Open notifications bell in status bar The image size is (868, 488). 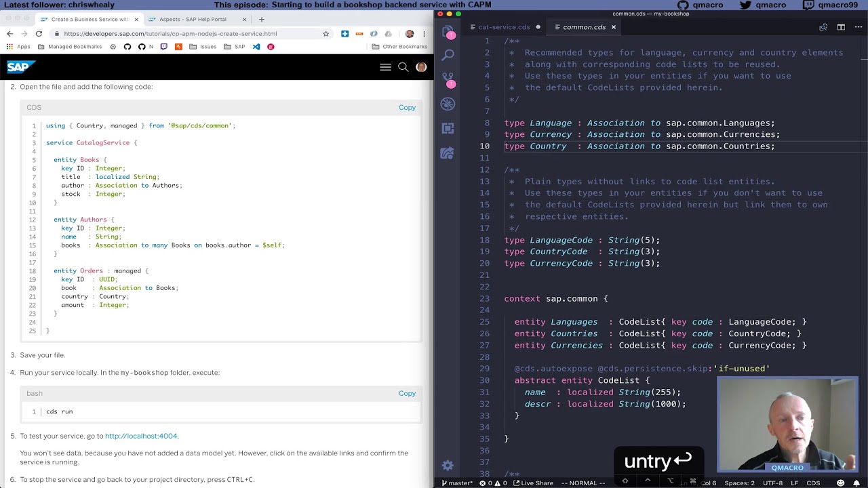(857, 483)
